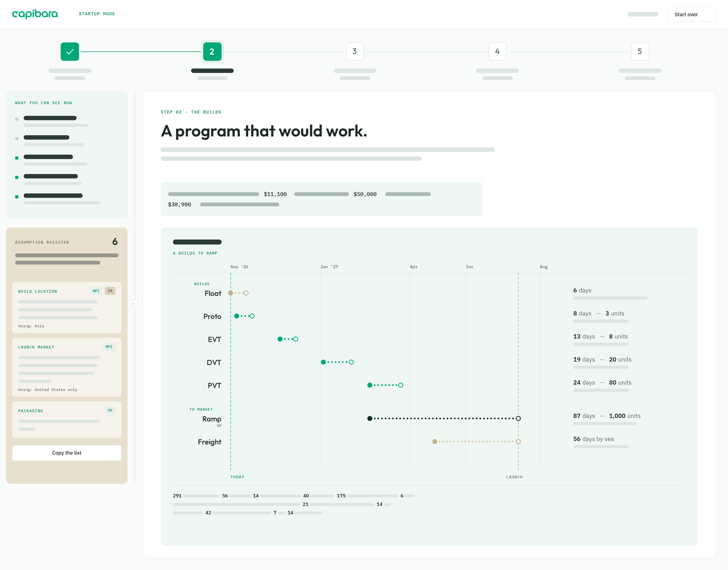The image size is (728, 570).
Task: Click the Ramp row label
Action: (x=212, y=419)
